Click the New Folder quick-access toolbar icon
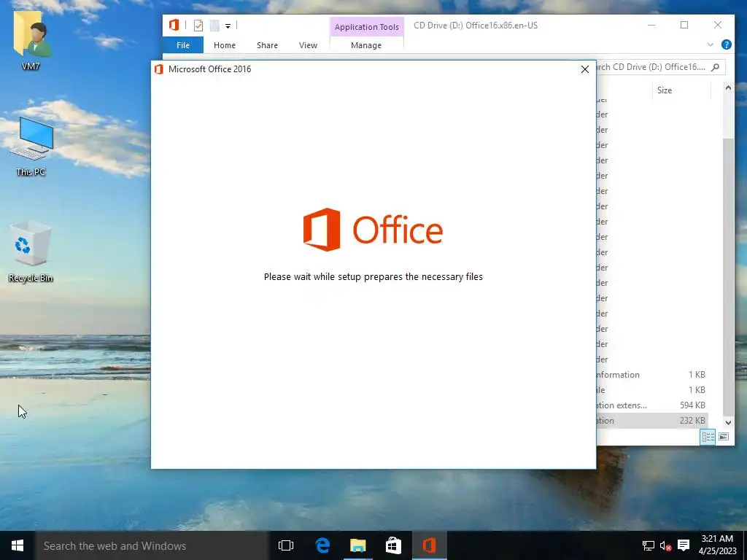Viewport: 747px width, 560px height. pos(214,26)
